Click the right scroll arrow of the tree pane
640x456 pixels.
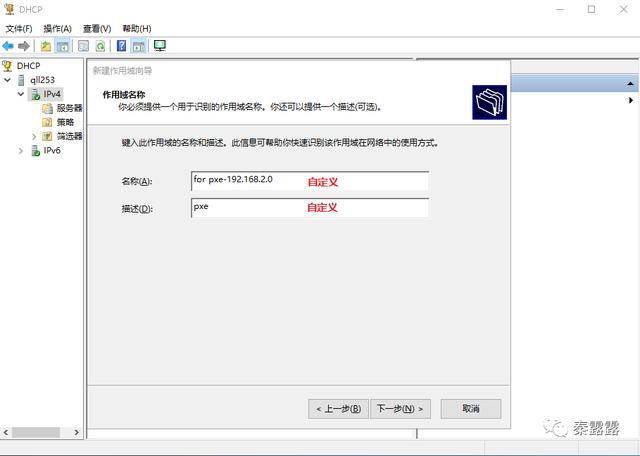pos(77,432)
